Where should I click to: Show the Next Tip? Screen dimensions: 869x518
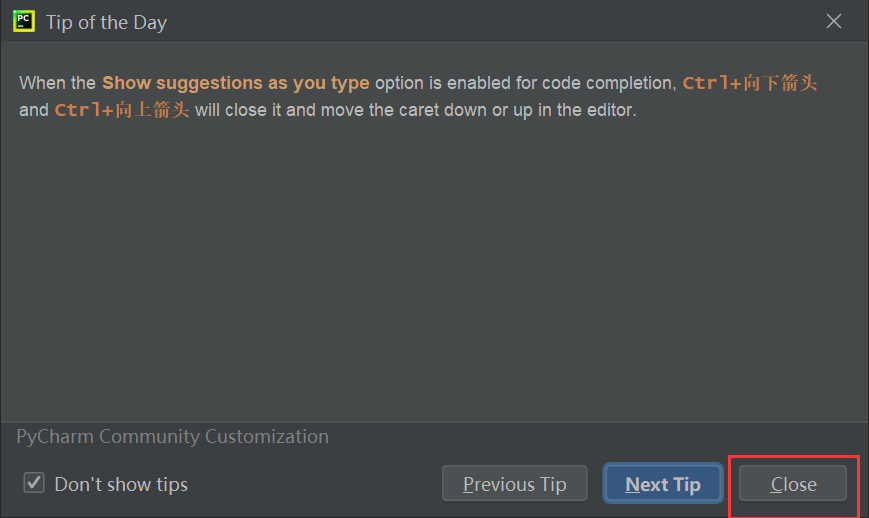tap(662, 484)
